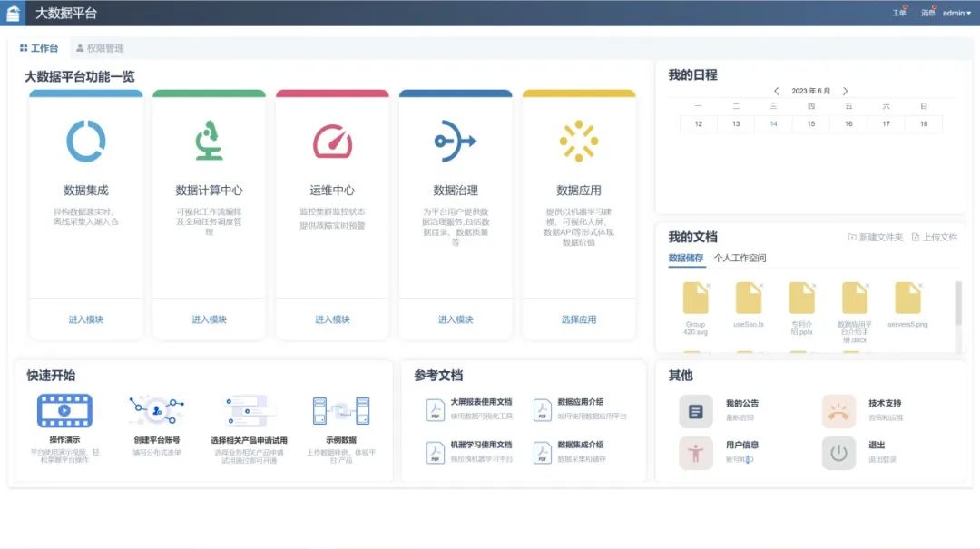Open the 大屏报表使用文档 PDF icon
This screenshot has height=549, width=980.
tap(435, 410)
